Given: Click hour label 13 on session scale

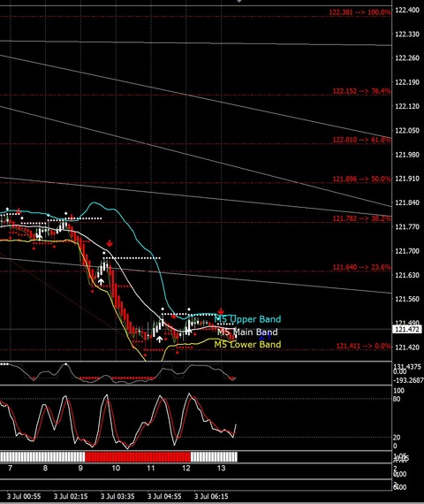Looking at the screenshot, I should pyautogui.click(x=222, y=468).
